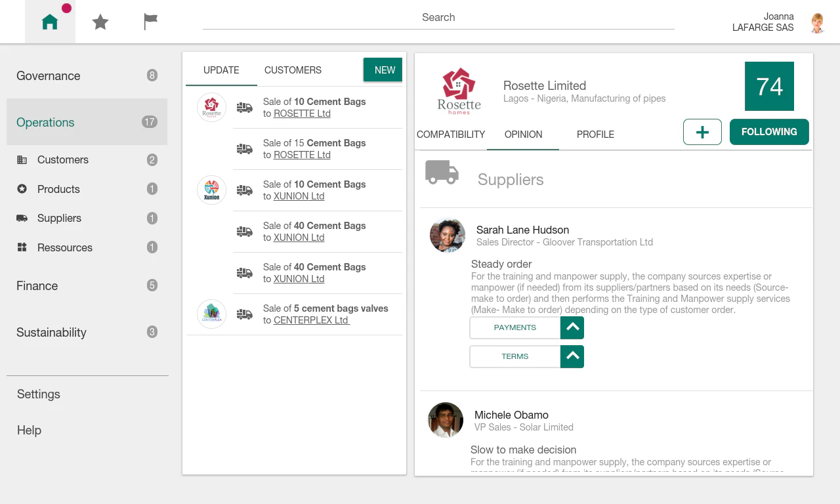The height and width of the screenshot is (504, 840).
Task: Open the star favorites icon
Action: coord(100,22)
